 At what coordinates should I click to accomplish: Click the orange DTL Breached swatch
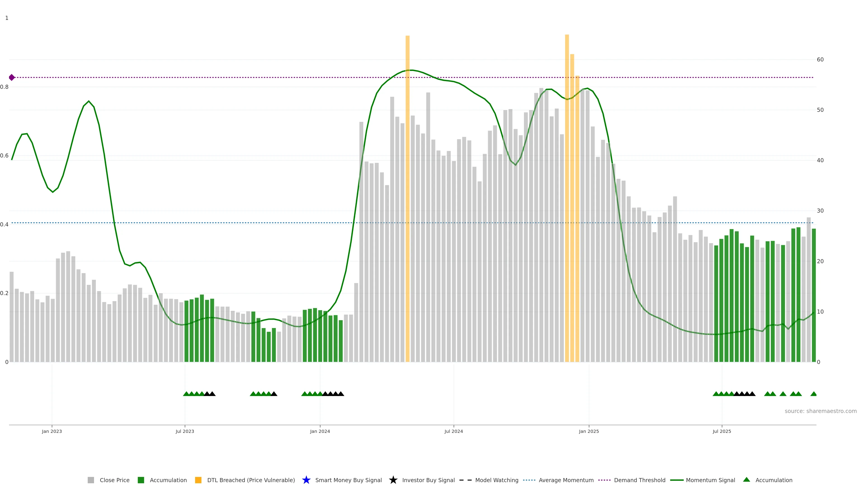click(198, 480)
